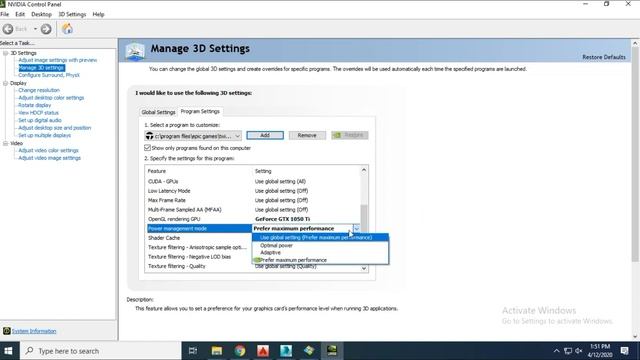Go back using the Back arrow icon
This screenshot has height=360, width=640.
(8, 29)
